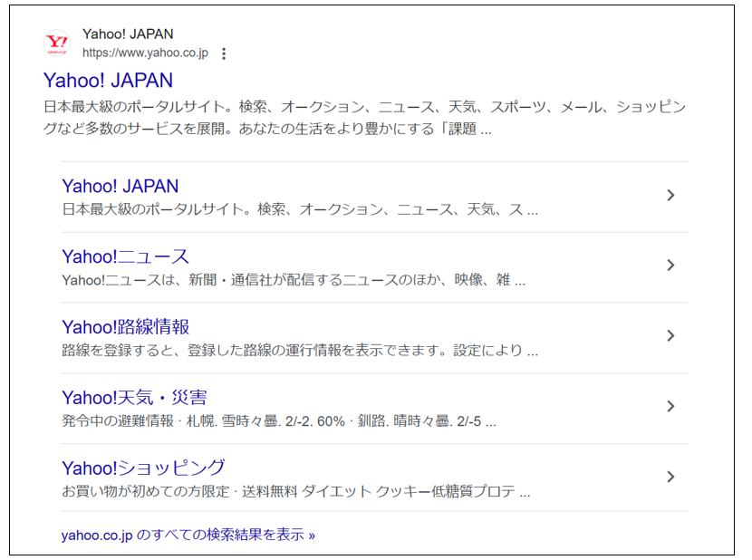Expand chevron on Yahoo!天気・災害 row
The image size is (752, 560).
[670, 407]
